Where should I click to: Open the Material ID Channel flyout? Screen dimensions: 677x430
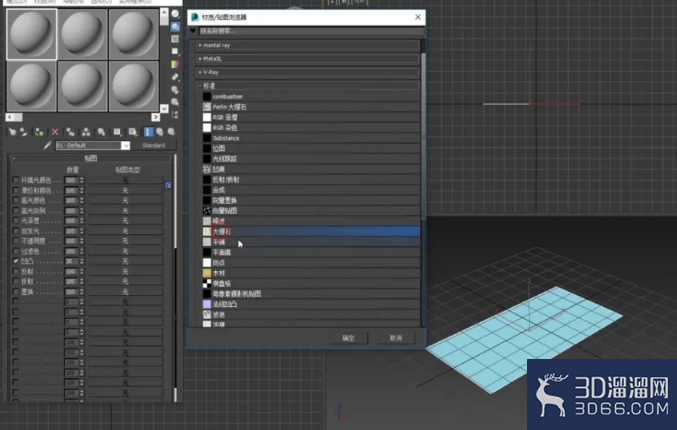[x=117, y=132]
